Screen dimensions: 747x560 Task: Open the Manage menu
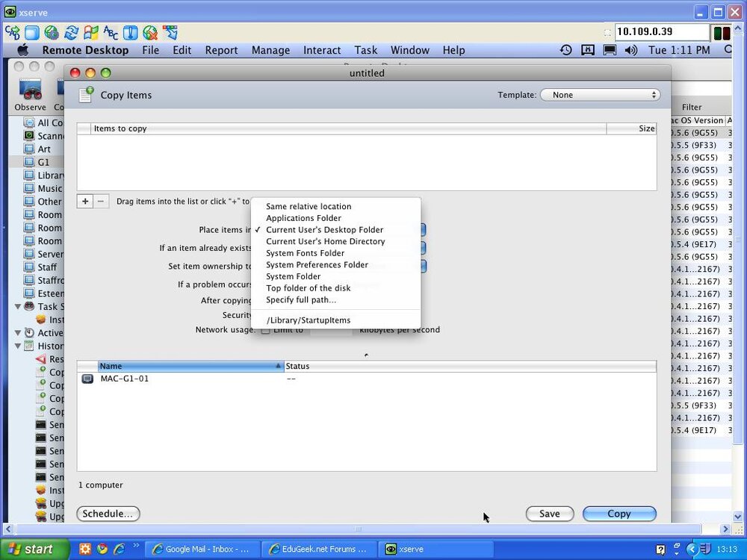coord(270,50)
